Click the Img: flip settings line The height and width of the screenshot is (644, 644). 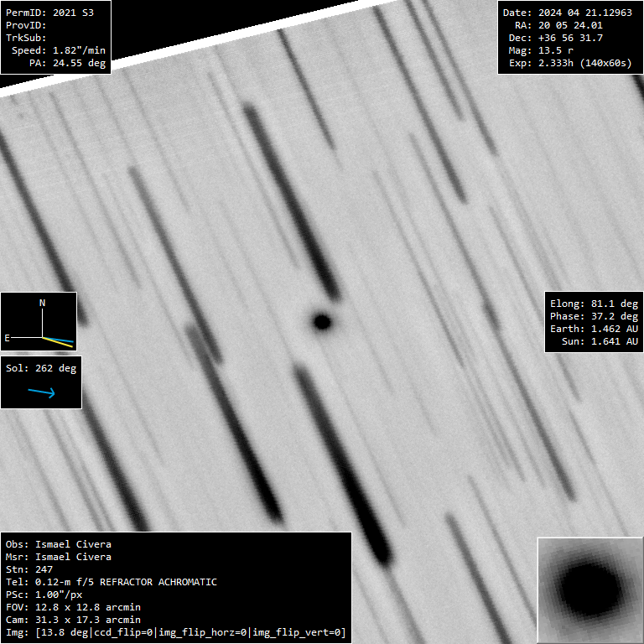176,632
